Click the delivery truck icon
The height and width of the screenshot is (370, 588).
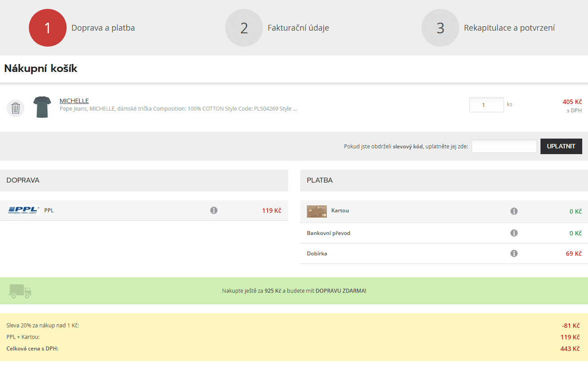[x=20, y=291]
